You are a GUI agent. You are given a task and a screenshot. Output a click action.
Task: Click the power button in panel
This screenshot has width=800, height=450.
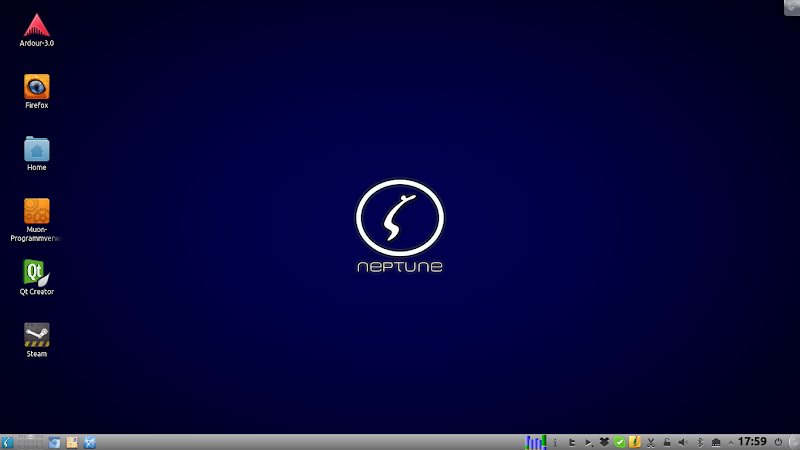point(778,441)
